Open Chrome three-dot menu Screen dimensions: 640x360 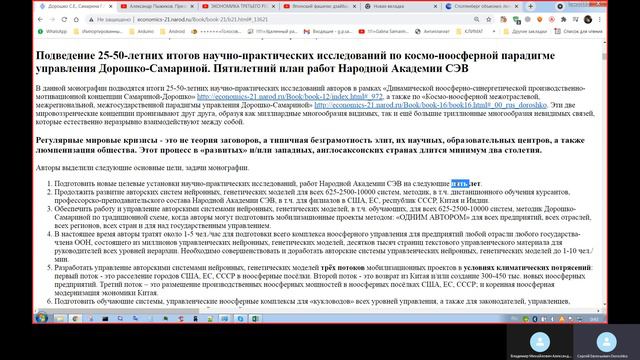coord(599,19)
